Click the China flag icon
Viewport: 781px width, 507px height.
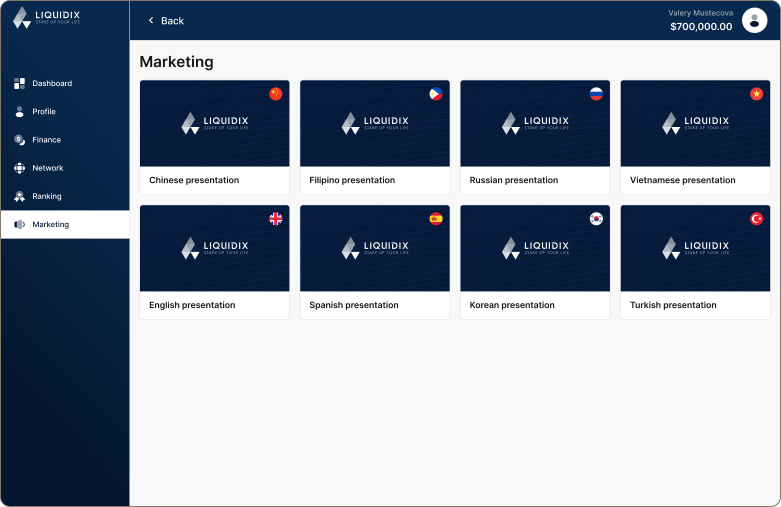click(x=276, y=94)
